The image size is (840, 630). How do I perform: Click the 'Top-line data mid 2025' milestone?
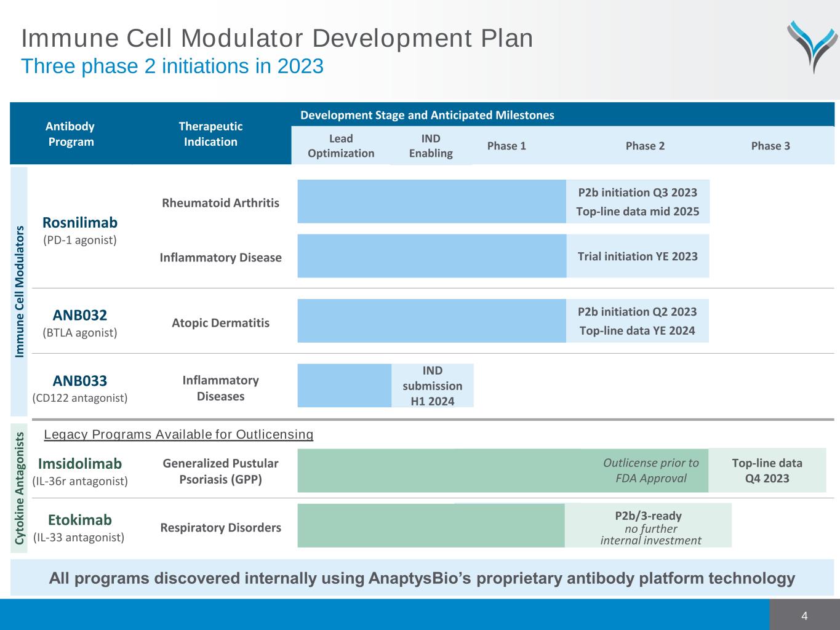pyautogui.click(x=638, y=212)
